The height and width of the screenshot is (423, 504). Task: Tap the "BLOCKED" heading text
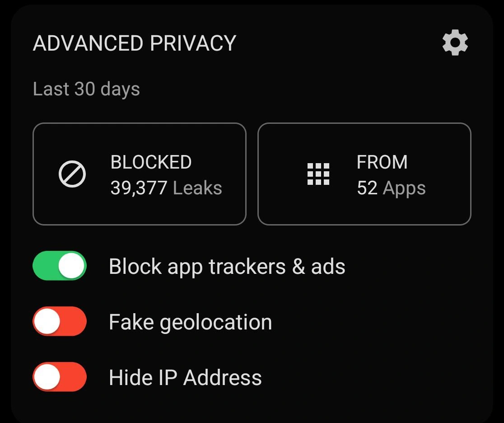pyautogui.click(x=151, y=162)
